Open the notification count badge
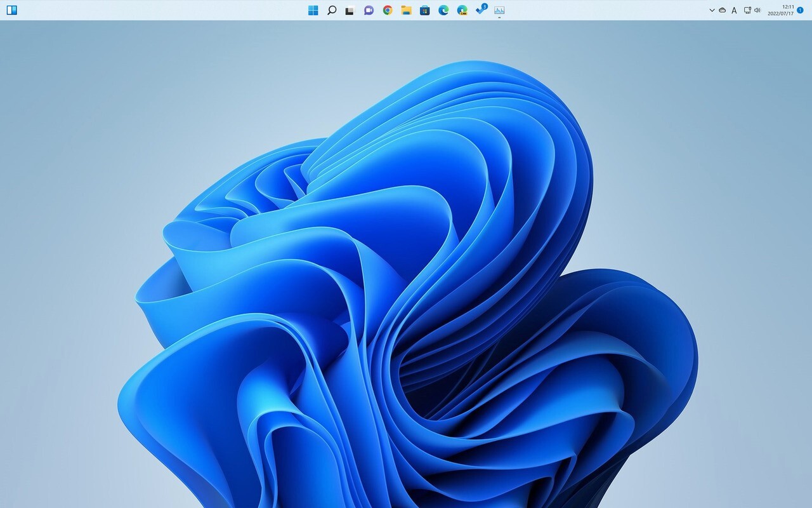 (800, 10)
